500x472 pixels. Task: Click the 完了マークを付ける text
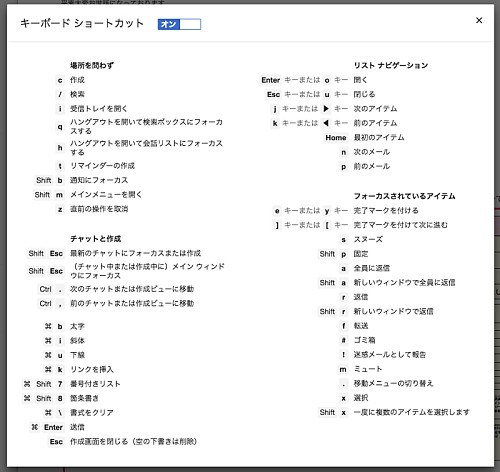pos(386,211)
